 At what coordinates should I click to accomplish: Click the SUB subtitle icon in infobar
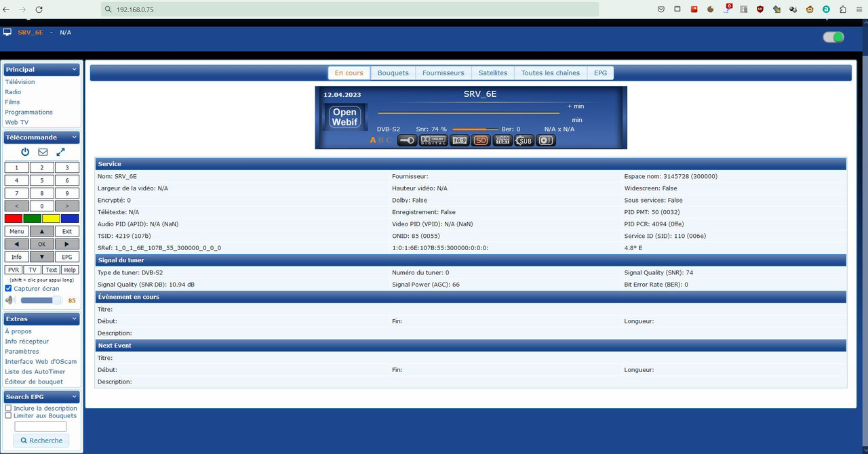tap(524, 140)
